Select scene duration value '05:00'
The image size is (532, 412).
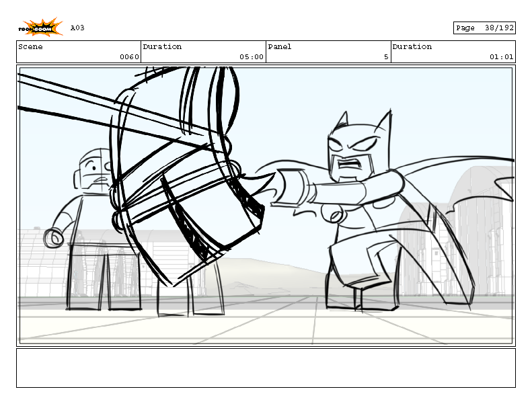(x=252, y=57)
